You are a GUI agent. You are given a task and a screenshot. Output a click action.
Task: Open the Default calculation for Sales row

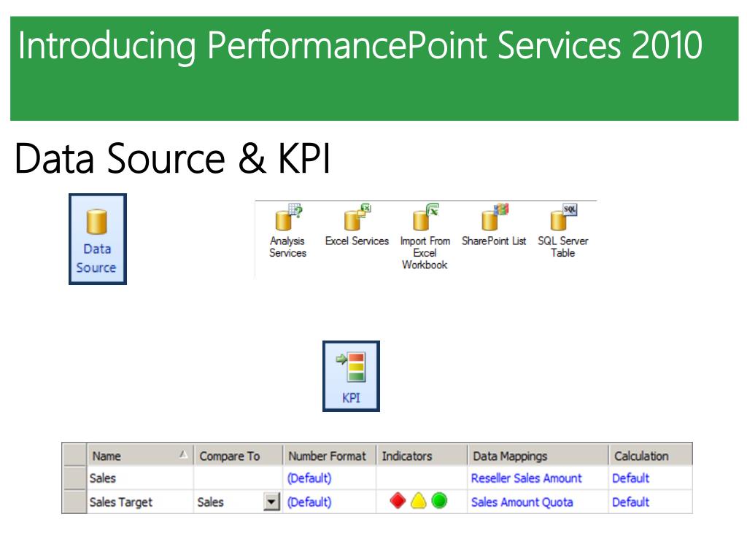coord(631,478)
